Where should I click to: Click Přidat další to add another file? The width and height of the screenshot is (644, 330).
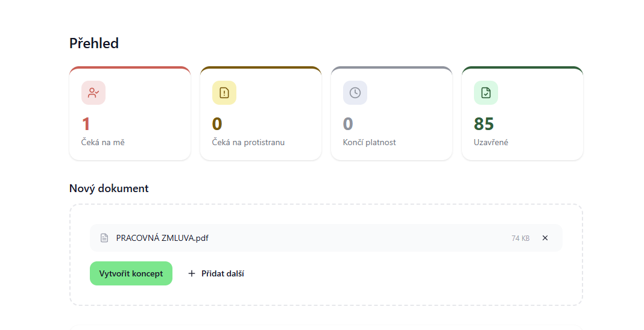216,273
